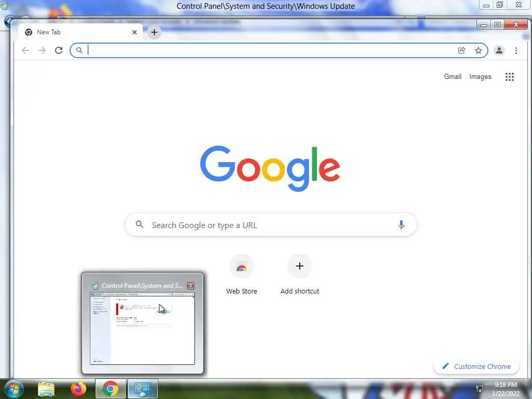532x399 pixels.
Task: Start voice search with the microphone icon
Action: coord(401,224)
